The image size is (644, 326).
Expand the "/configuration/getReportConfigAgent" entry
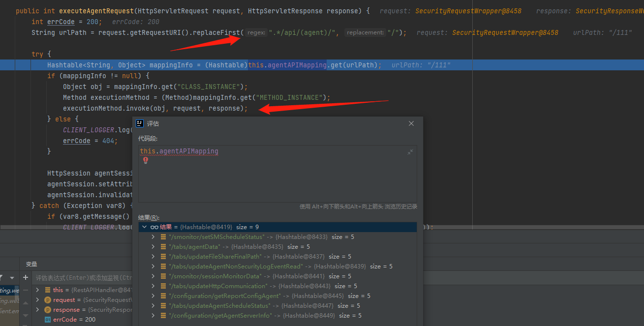[x=153, y=296]
